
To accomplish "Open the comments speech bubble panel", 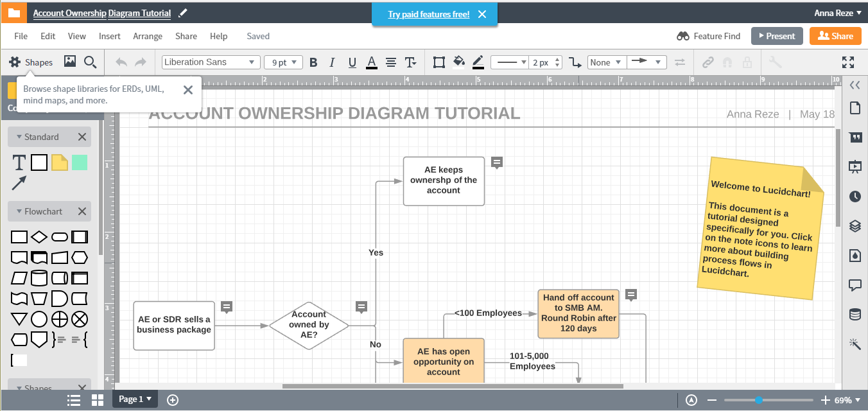I will [x=855, y=284].
